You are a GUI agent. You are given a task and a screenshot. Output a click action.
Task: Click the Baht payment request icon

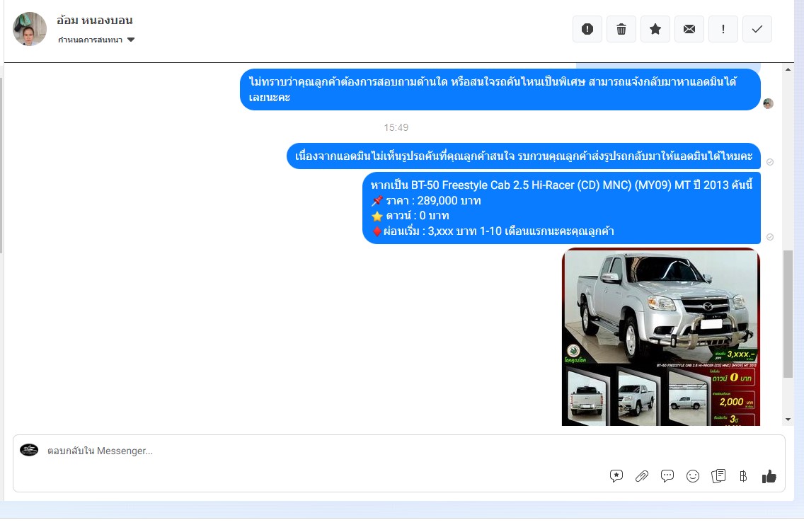pos(743,476)
